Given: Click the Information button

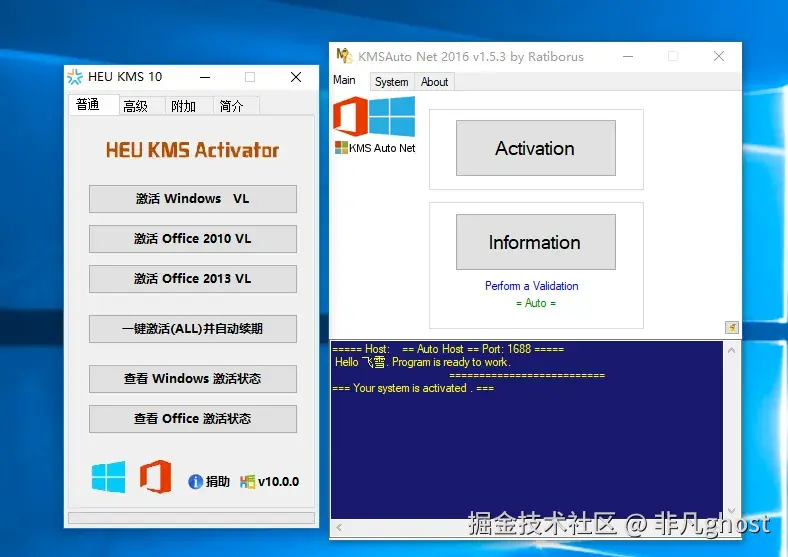Looking at the screenshot, I should point(536,242).
